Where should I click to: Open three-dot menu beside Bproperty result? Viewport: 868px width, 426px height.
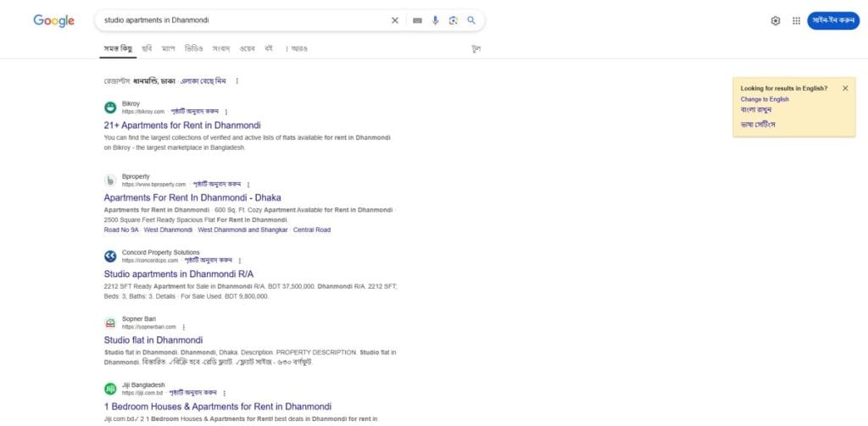[248, 185]
